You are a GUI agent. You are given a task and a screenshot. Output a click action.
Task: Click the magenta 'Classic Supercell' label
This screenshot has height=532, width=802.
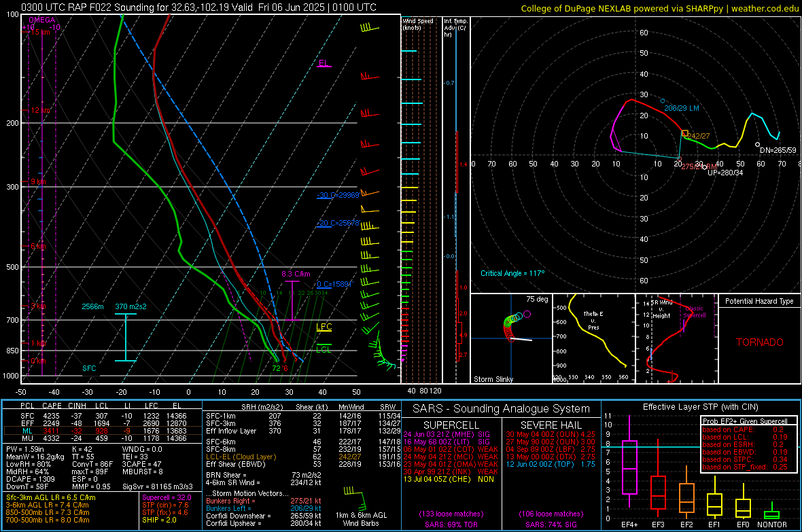(695, 312)
